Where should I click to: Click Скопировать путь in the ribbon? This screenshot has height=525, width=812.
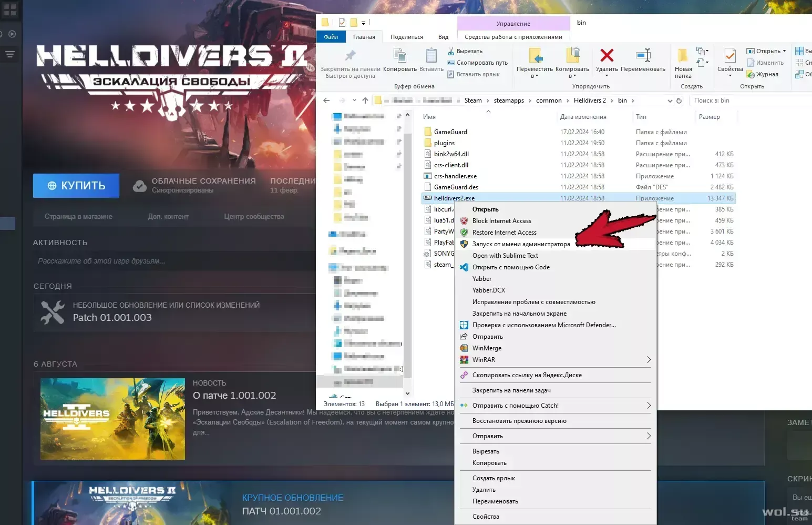point(477,63)
